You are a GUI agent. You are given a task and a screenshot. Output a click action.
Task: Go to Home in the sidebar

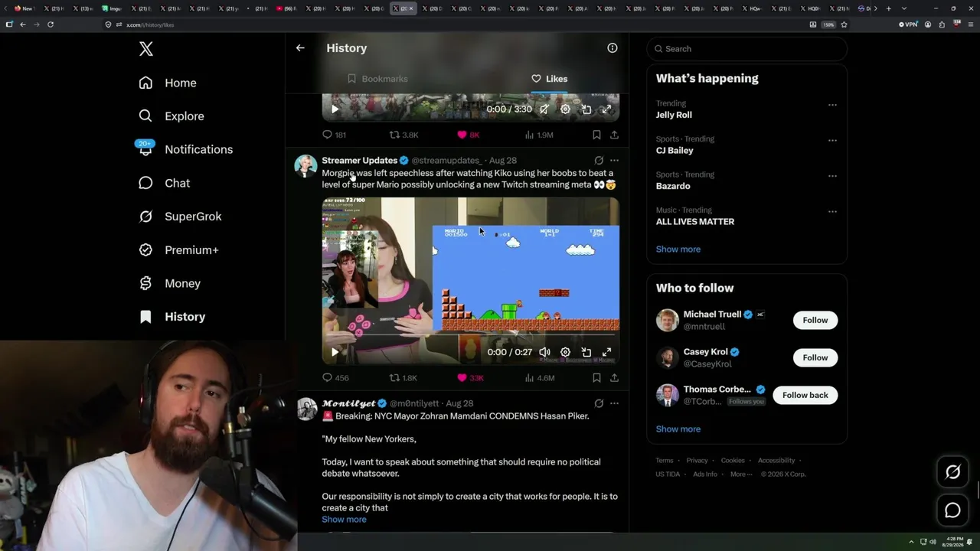[x=168, y=83]
